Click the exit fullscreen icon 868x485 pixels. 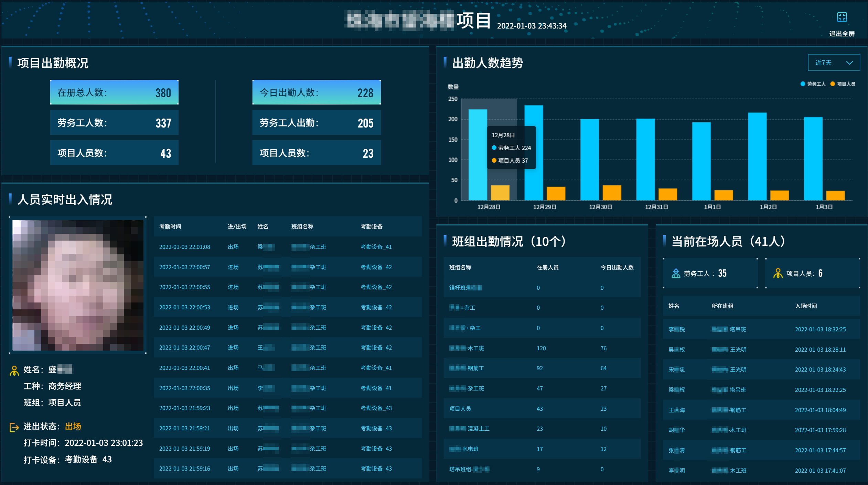[842, 17]
